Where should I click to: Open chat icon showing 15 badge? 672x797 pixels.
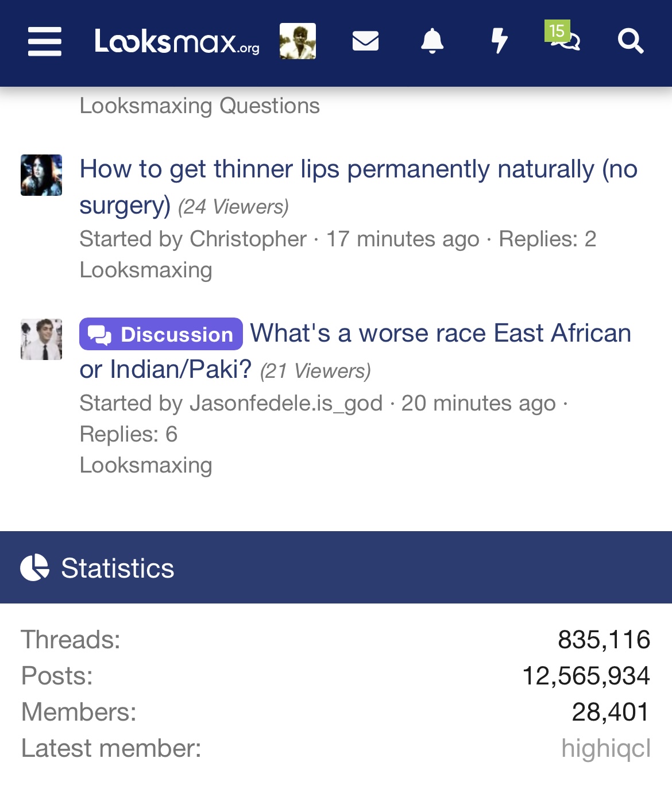pyautogui.click(x=563, y=37)
